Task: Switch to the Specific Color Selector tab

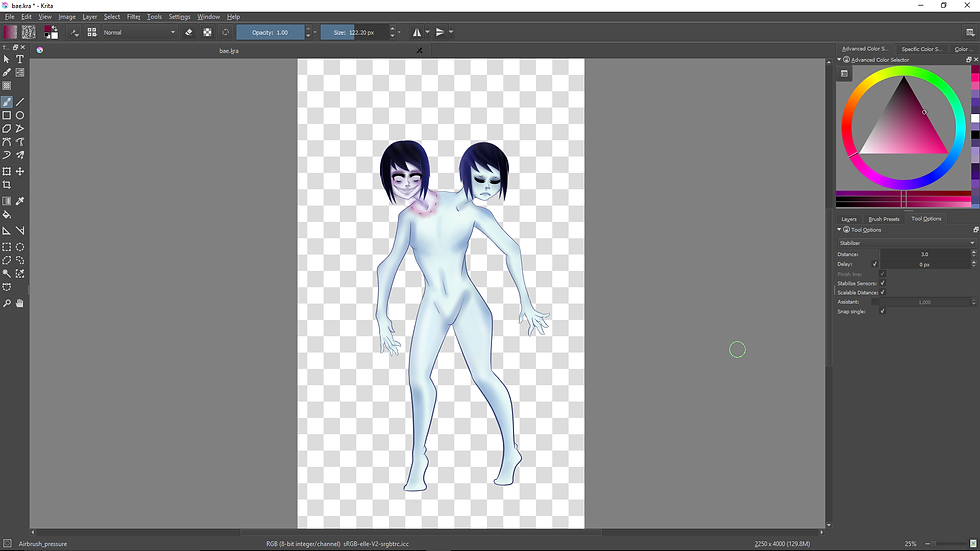Action: [921, 49]
